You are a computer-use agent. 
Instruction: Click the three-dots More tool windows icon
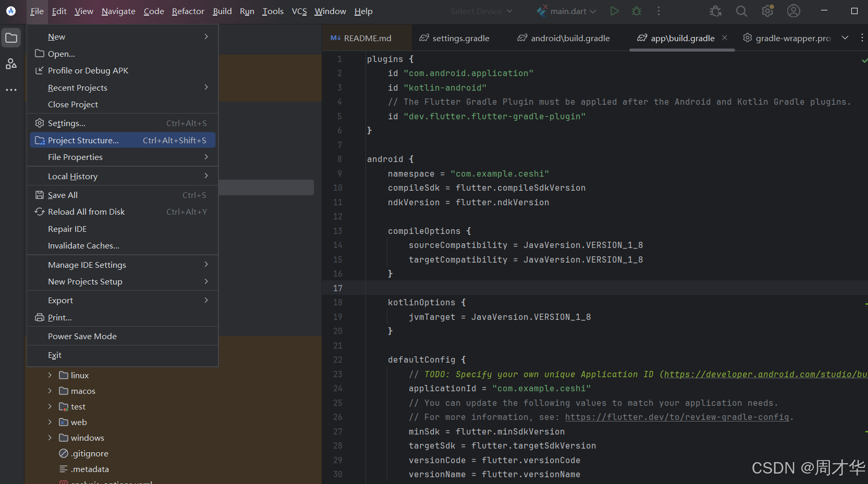pyautogui.click(x=11, y=90)
